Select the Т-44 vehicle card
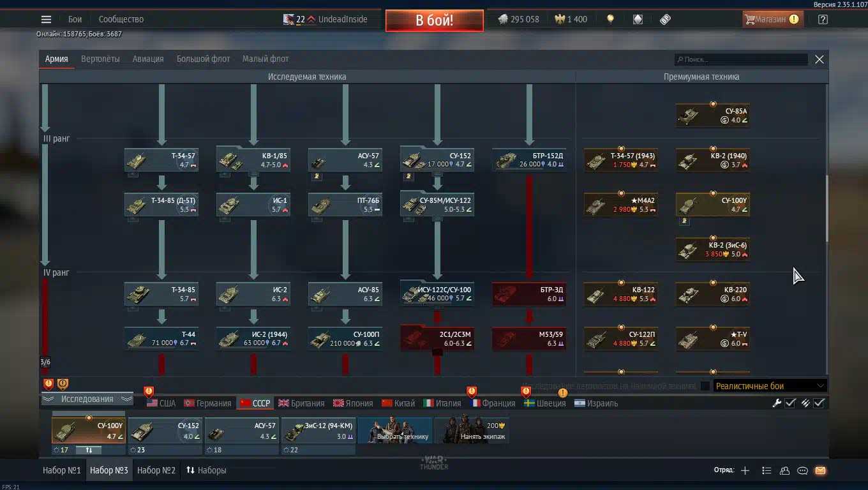This screenshot has width=868, height=490. (x=161, y=339)
